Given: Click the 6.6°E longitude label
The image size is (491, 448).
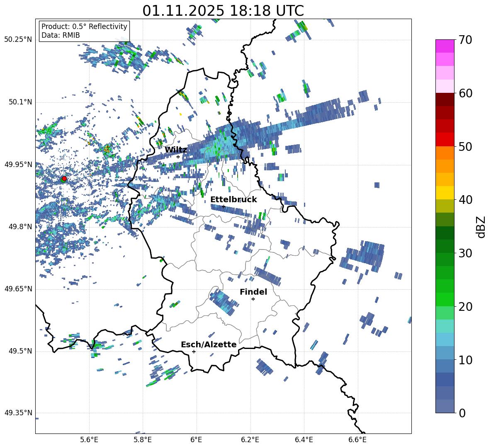Looking at the screenshot, I should point(357,440).
